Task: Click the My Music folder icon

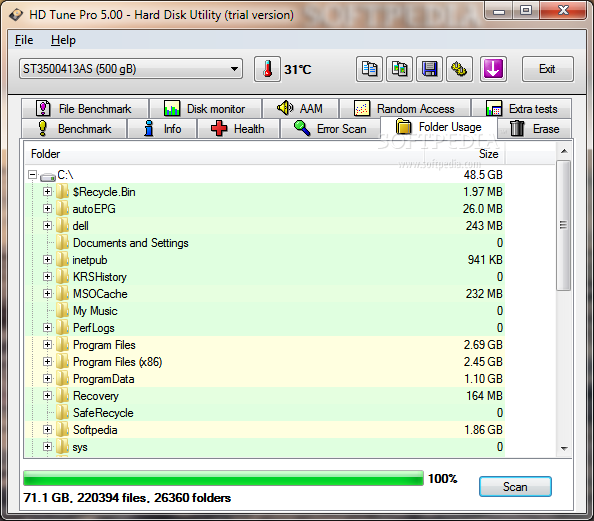Action: (63, 311)
